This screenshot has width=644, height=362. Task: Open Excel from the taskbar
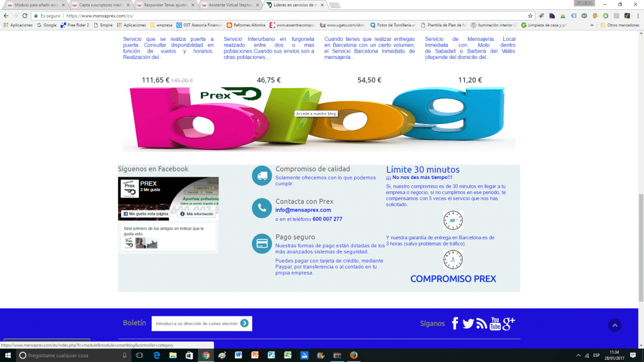287,356
